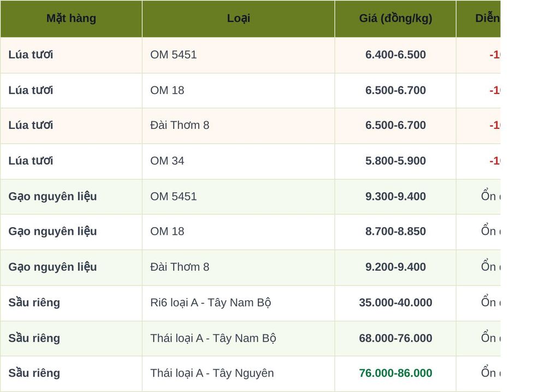
Task: Click the Lúa tươi "OM 18" type cell
Action: tap(239, 91)
